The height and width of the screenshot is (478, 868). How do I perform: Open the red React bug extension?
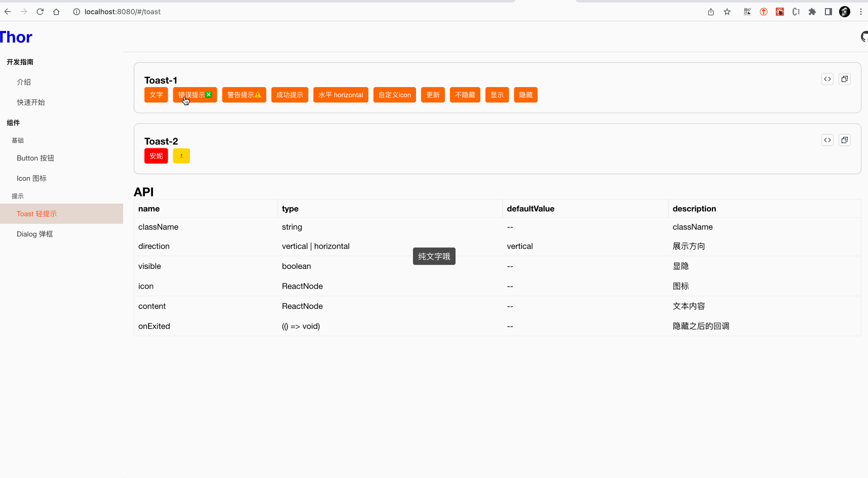pyautogui.click(x=780, y=12)
